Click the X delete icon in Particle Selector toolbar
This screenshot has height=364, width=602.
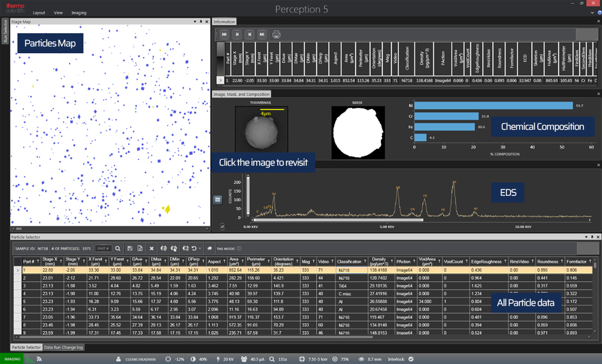tap(152, 248)
